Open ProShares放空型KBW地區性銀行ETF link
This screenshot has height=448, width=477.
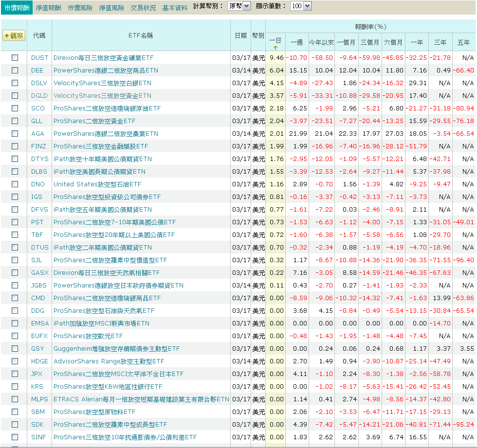click(x=108, y=387)
